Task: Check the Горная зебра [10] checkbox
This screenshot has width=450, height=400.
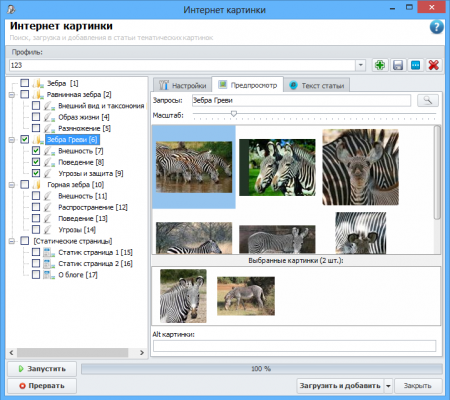Action: (x=25, y=184)
